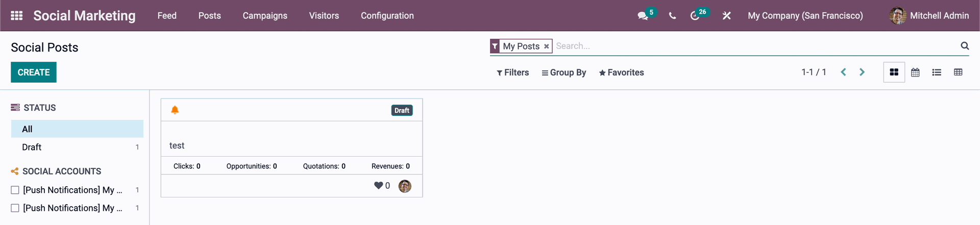Viewport: 980px width, 225px height.
Task: Expand the Filters dropdown
Action: point(512,72)
